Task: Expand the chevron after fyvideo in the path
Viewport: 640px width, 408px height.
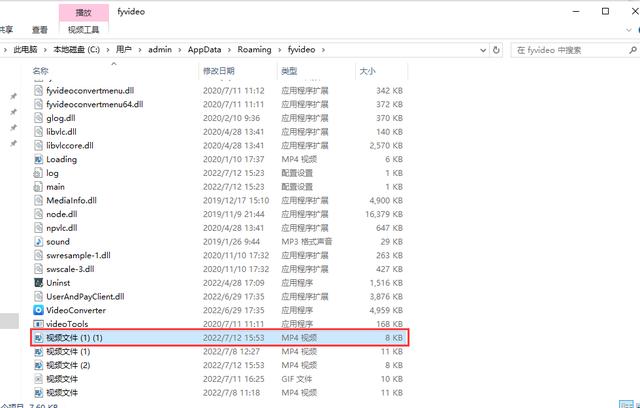Action: coord(323,50)
